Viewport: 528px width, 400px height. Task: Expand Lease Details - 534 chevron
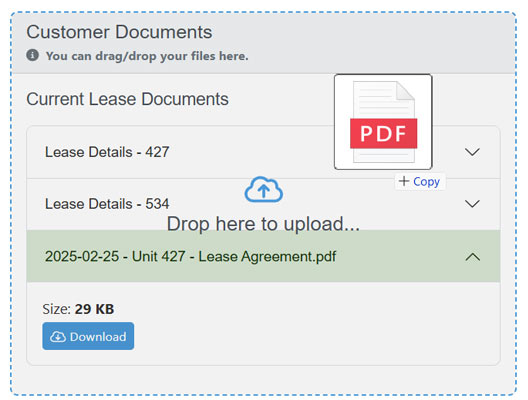(x=472, y=204)
